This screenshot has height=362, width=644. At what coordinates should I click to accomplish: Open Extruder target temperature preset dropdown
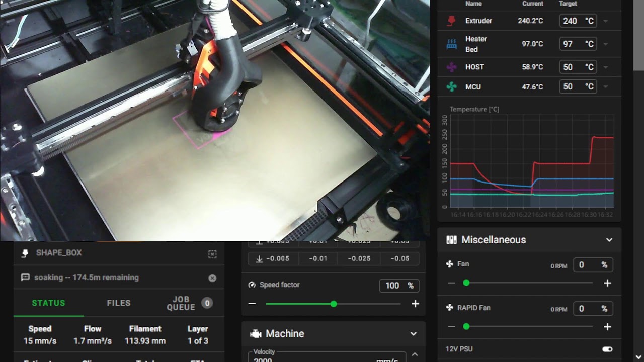click(x=605, y=21)
